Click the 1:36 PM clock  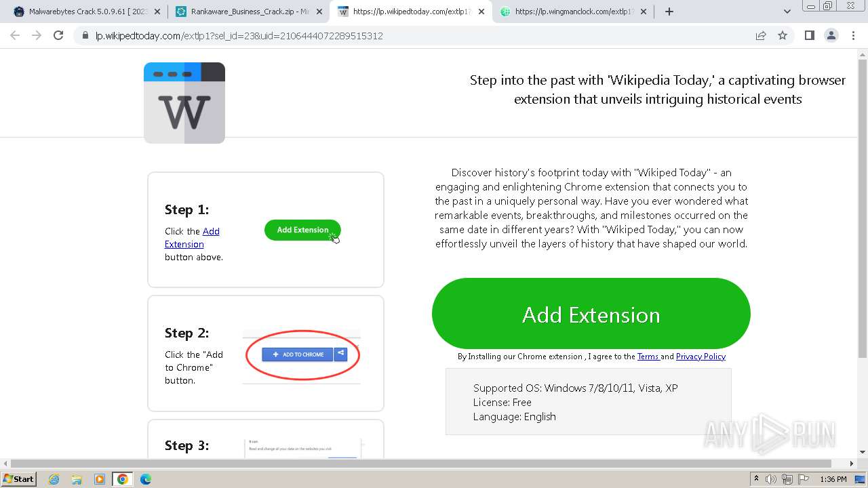click(x=833, y=479)
